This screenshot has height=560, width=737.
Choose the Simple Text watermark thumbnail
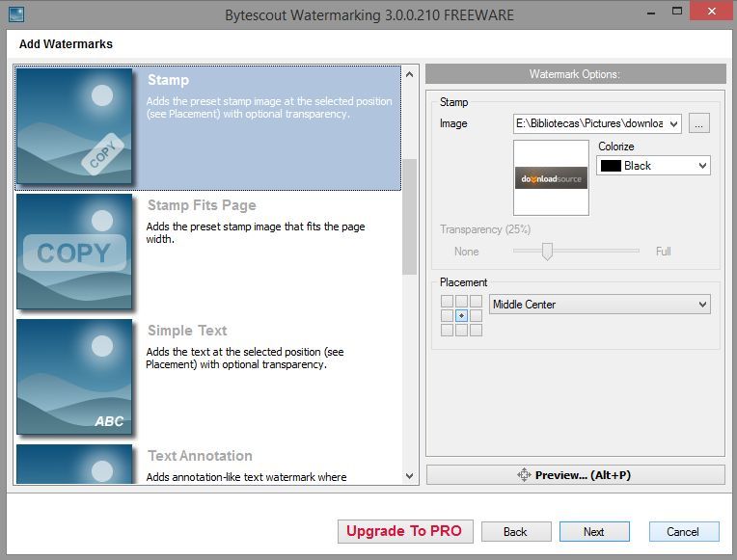click(x=74, y=377)
